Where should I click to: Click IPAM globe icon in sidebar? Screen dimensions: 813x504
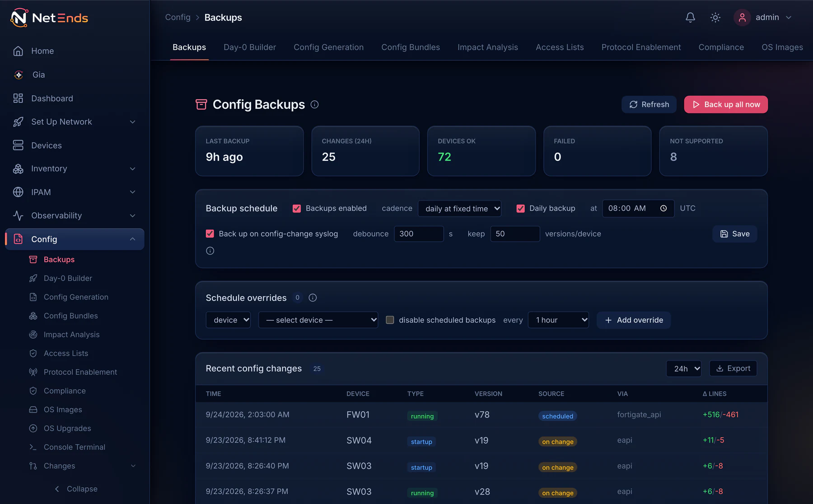coord(18,192)
